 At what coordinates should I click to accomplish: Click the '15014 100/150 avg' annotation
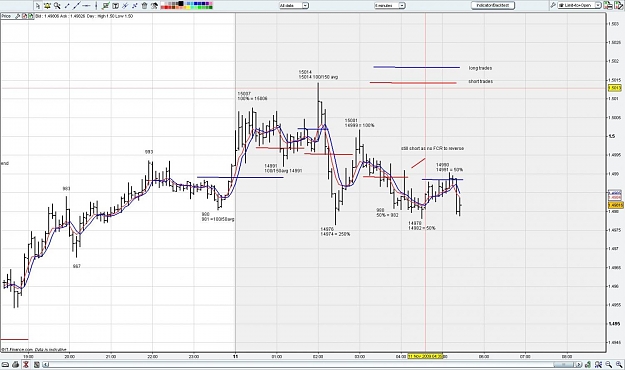[x=318, y=77]
